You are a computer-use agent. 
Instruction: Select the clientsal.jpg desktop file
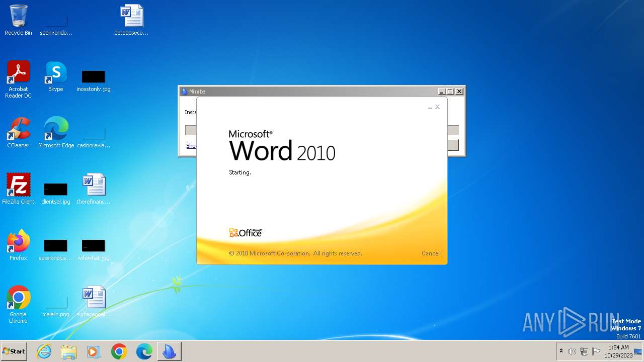tap(56, 193)
